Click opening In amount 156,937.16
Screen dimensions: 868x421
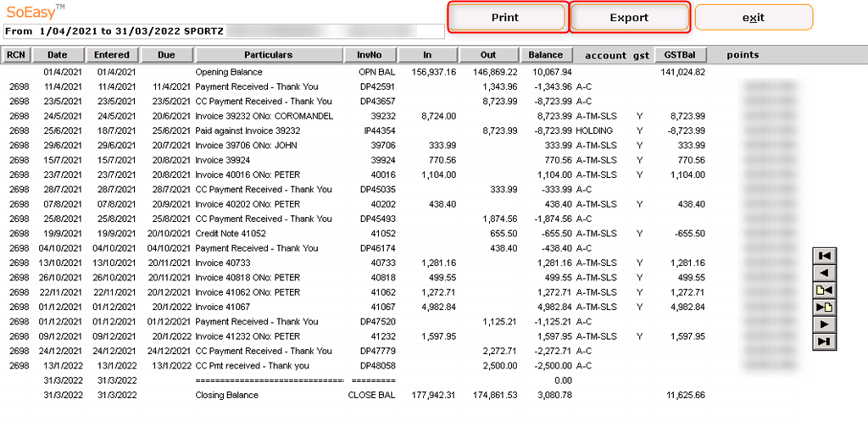pyautogui.click(x=434, y=72)
